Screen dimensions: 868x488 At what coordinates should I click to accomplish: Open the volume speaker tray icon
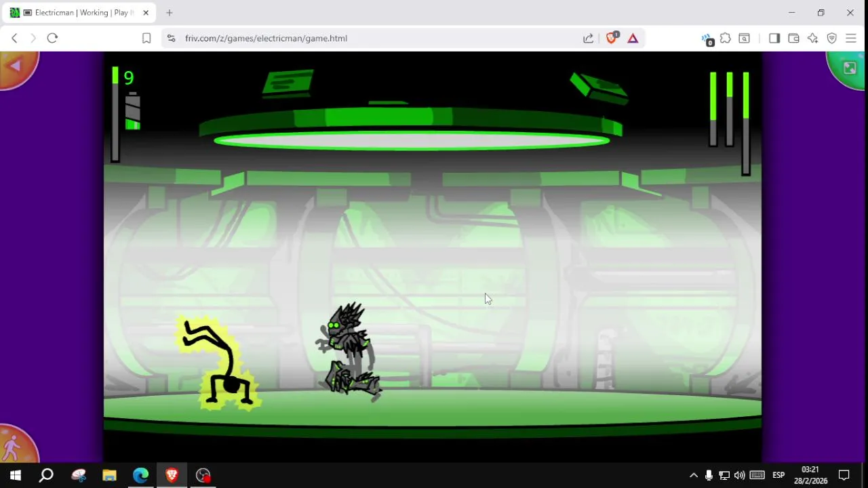pyautogui.click(x=740, y=475)
